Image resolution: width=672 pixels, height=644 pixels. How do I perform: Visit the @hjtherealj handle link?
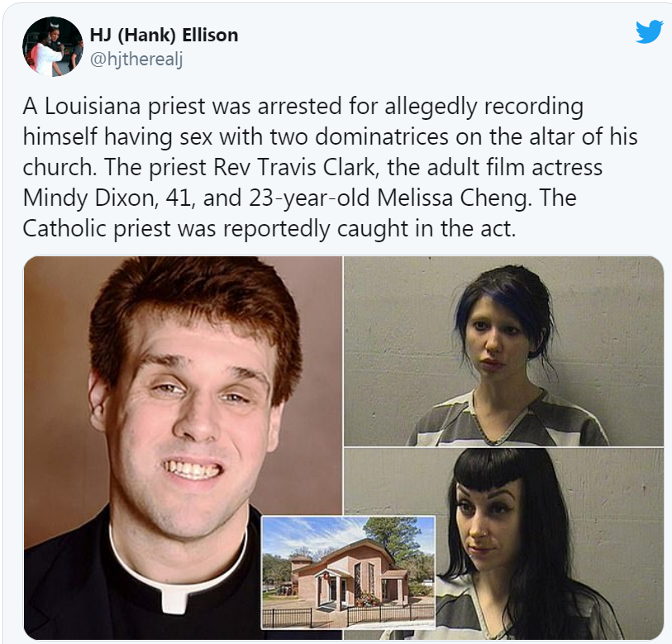point(136,60)
